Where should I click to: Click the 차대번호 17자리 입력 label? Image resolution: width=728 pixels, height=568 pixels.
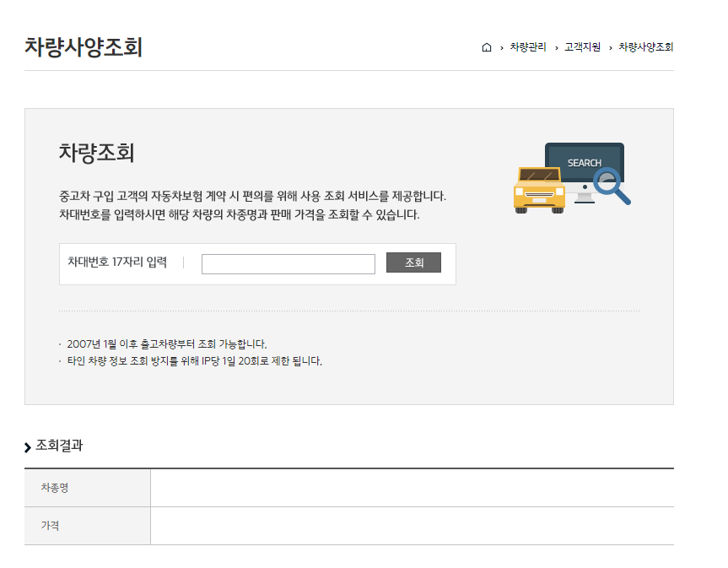coord(117,262)
